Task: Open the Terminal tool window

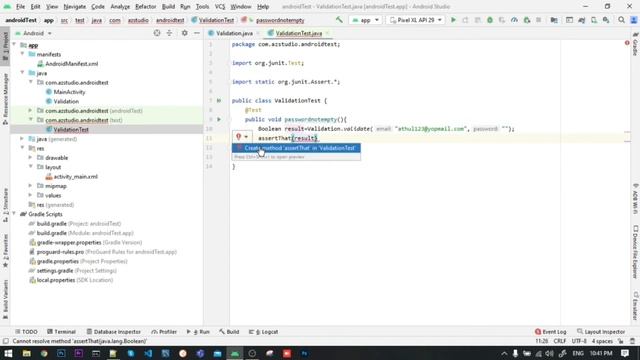Action: click(x=61, y=332)
